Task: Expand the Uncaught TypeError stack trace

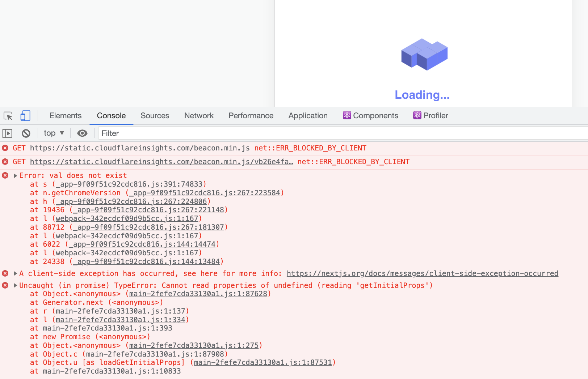Action: coord(15,285)
